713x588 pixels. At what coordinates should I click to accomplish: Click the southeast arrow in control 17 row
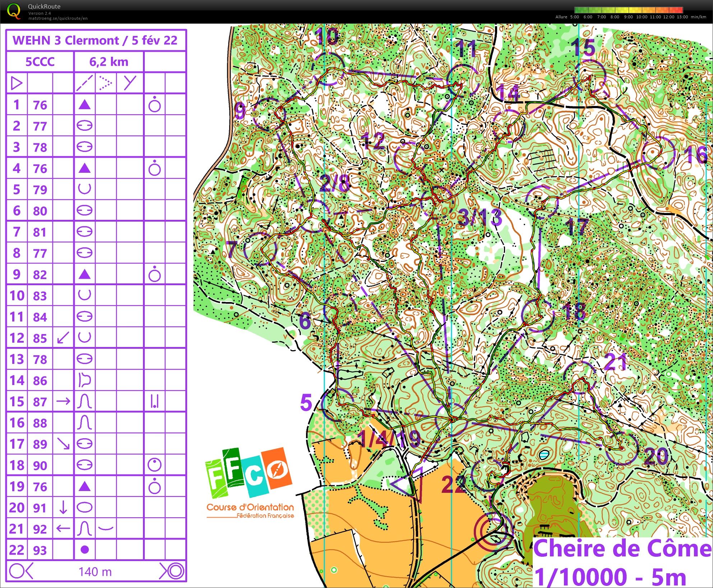(64, 444)
